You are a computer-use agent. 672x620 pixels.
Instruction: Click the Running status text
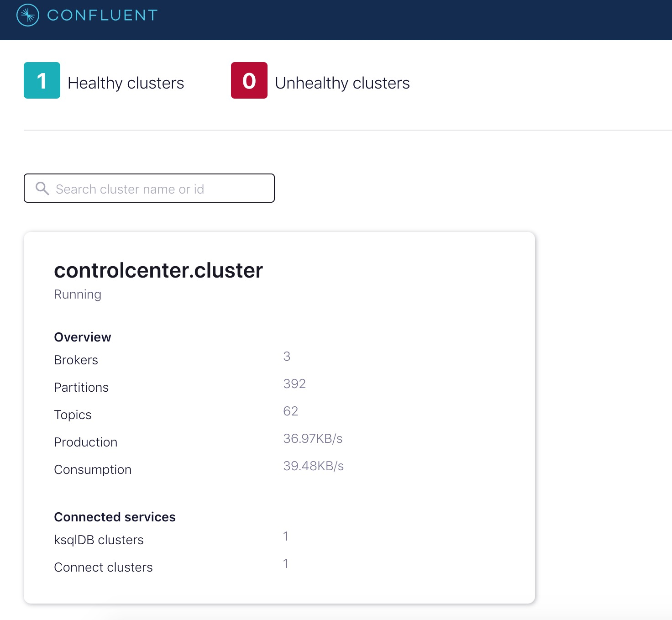pos(78,294)
